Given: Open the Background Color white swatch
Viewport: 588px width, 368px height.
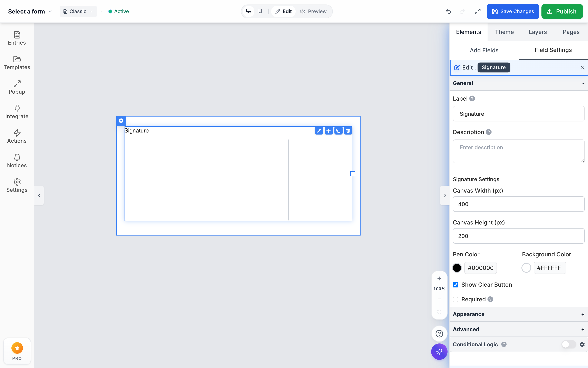Looking at the screenshot, I should click(x=526, y=268).
